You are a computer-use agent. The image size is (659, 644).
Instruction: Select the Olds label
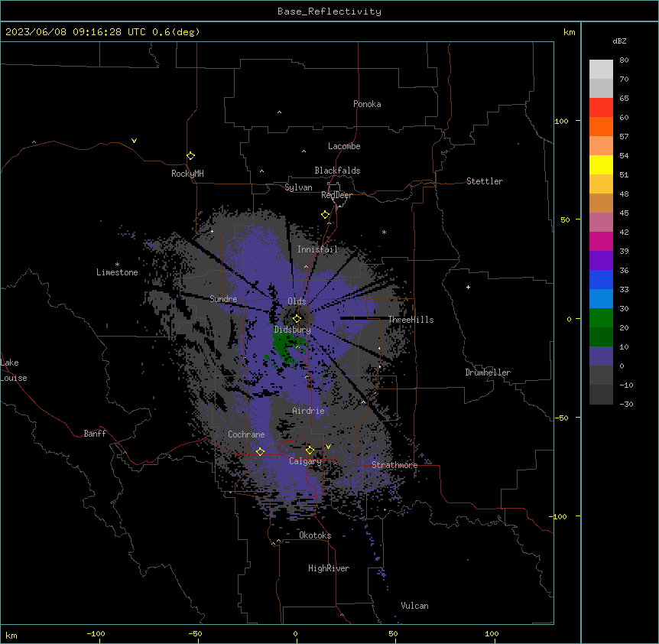[x=297, y=301]
